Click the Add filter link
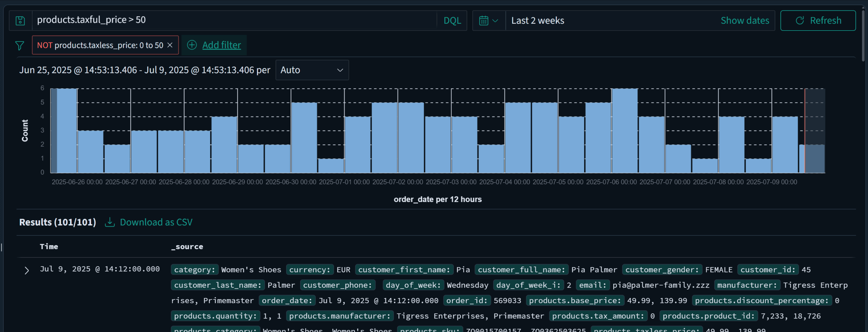This screenshot has width=868, height=332. pyautogui.click(x=222, y=45)
